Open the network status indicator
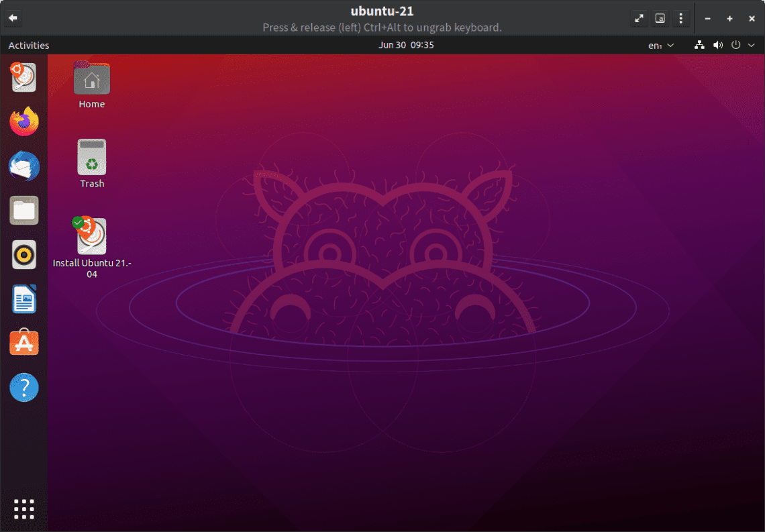The image size is (765, 532). tap(699, 45)
